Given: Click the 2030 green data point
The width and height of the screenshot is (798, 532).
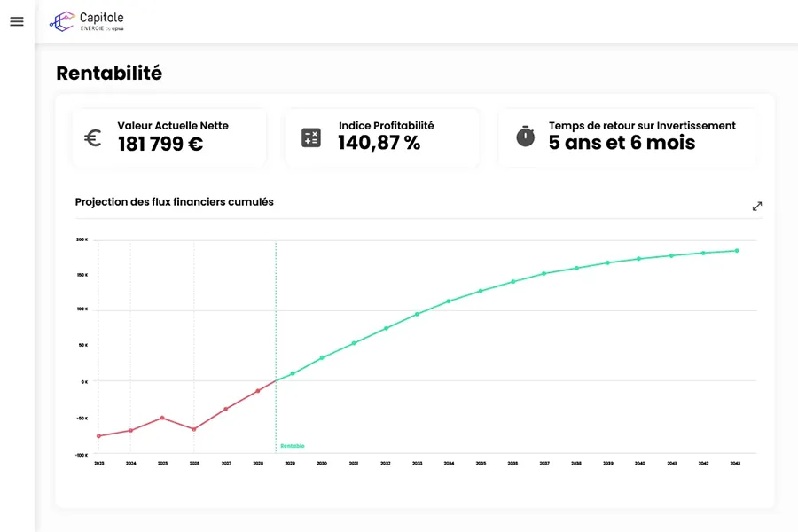Looking at the screenshot, I should [322, 358].
